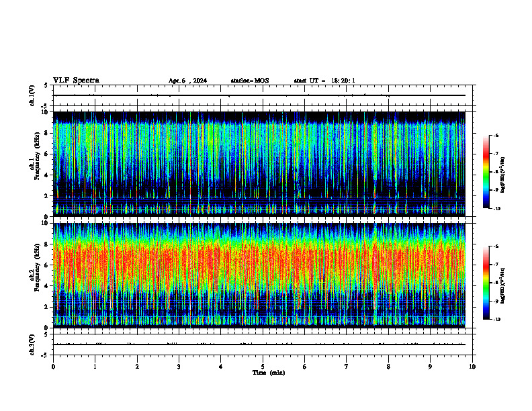Image resolution: width=532 pixels, height=411 pixels.
Task: Click the "Time (min)" x-axis label
Action: click(x=269, y=373)
